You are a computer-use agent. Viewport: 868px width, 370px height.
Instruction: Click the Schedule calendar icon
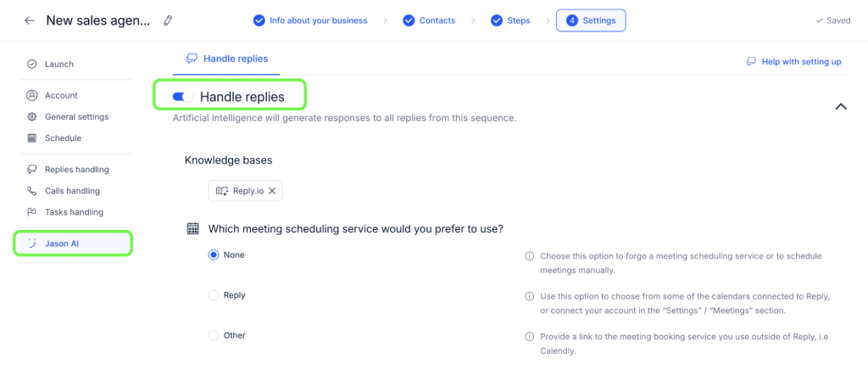tap(32, 137)
